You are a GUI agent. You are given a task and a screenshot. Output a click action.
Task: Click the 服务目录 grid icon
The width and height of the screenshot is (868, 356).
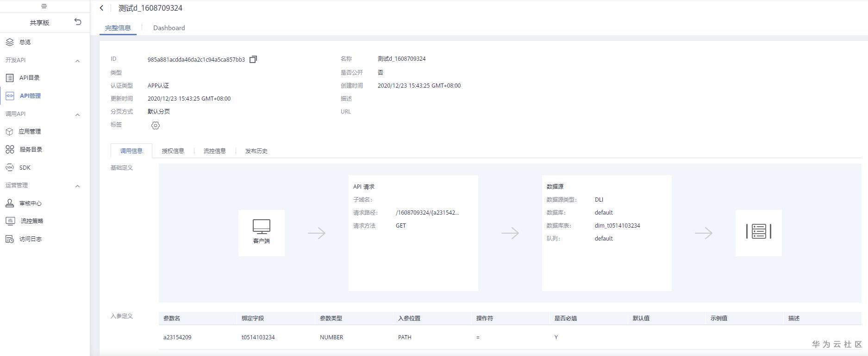tap(10, 149)
